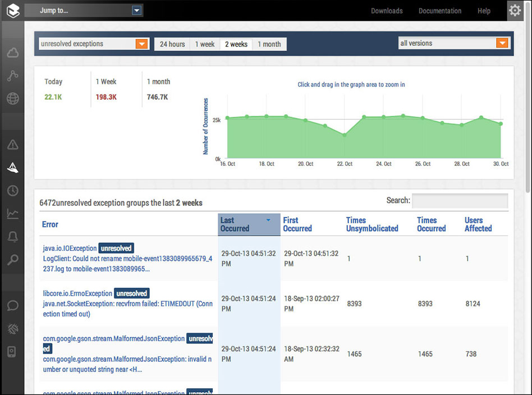532x395 pixels.
Task: Click the 18-Sep-13 02:00:27 PM cell
Action: click(311, 304)
